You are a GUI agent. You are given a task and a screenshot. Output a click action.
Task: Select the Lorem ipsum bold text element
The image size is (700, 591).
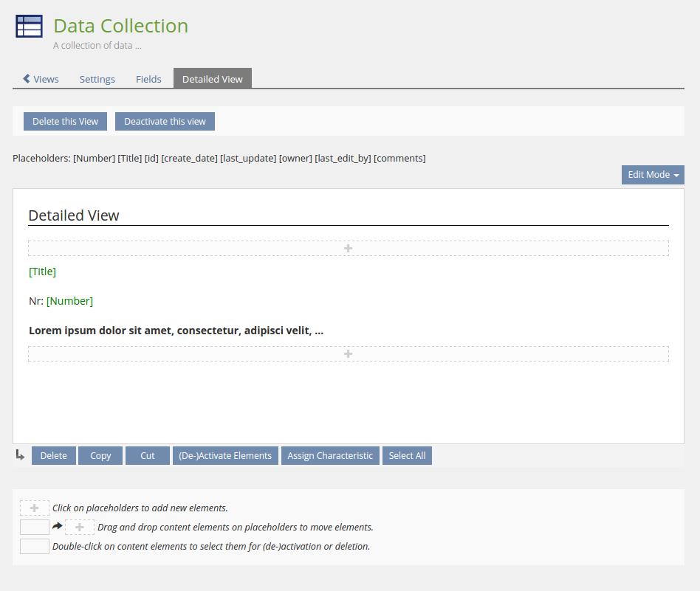pos(176,331)
